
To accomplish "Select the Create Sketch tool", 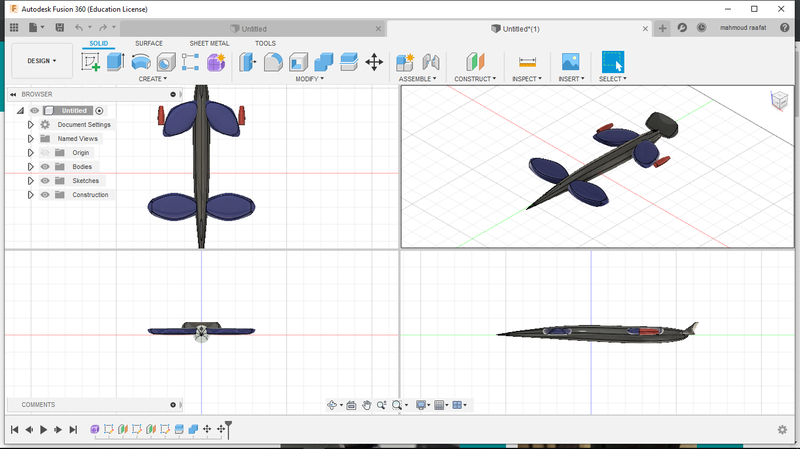I will click(x=90, y=62).
